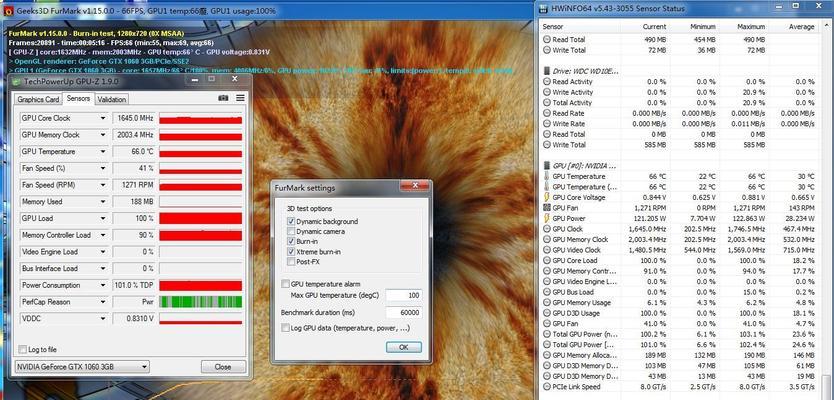
Task: Click the icon beside GPU Core Load row
Action: (x=547, y=261)
